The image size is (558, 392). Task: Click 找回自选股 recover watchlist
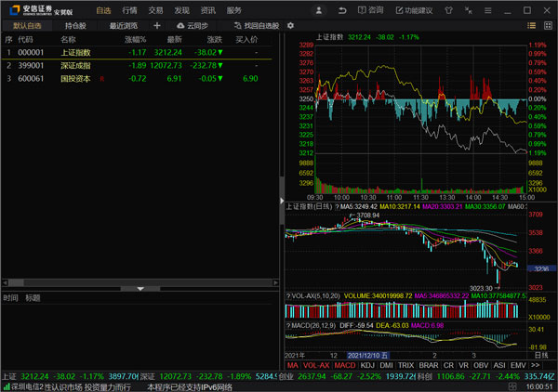click(257, 26)
